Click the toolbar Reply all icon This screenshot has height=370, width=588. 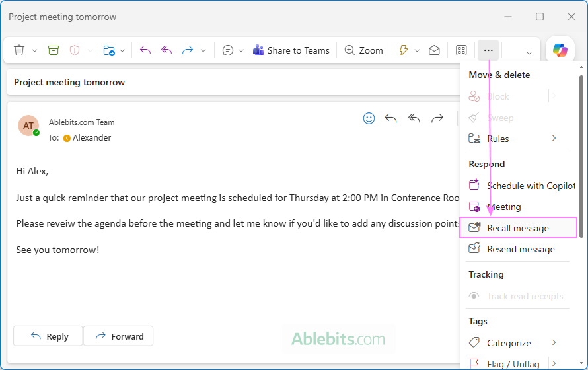point(166,50)
